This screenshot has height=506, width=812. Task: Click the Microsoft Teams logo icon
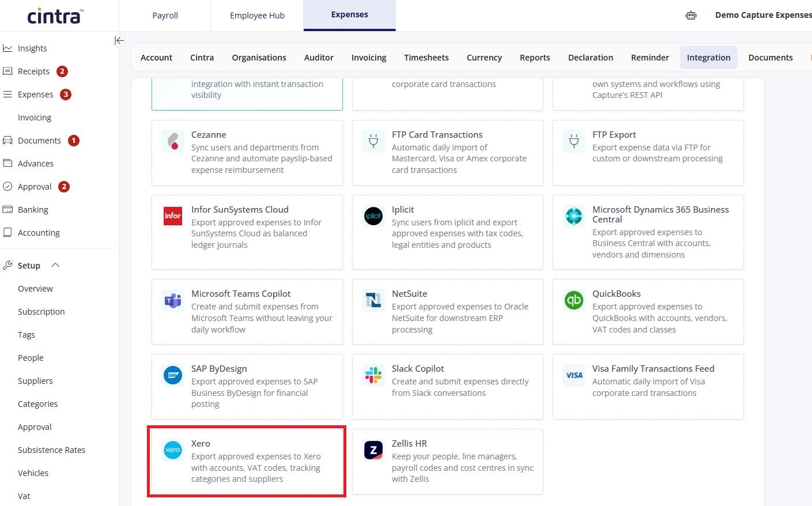(173, 300)
